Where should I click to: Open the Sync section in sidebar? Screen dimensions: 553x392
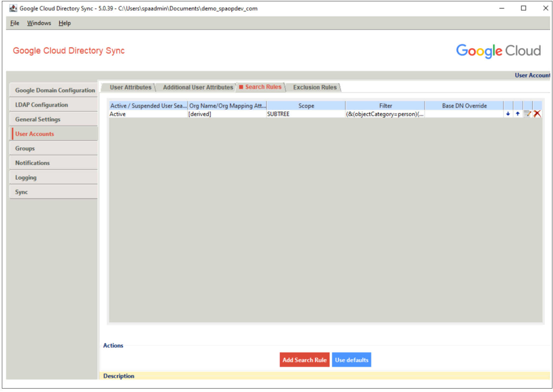click(22, 192)
